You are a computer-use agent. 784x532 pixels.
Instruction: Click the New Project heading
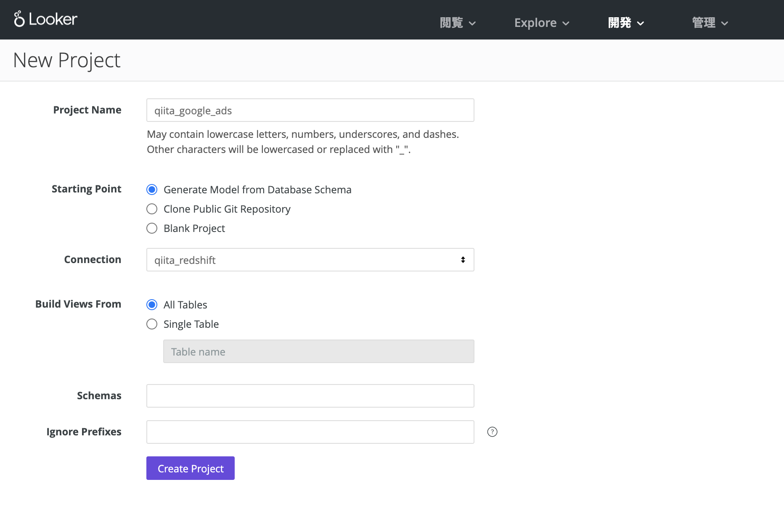(x=66, y=61)
